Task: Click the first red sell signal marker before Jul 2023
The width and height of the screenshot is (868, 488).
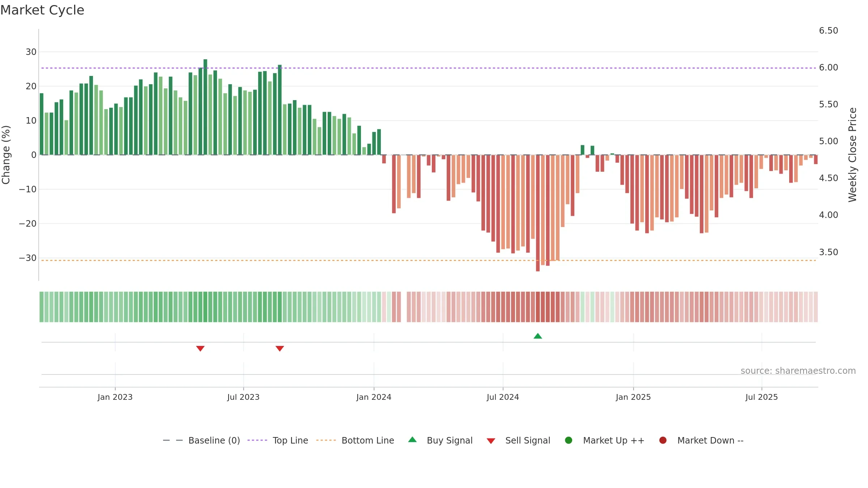Action: pos(200,348)
